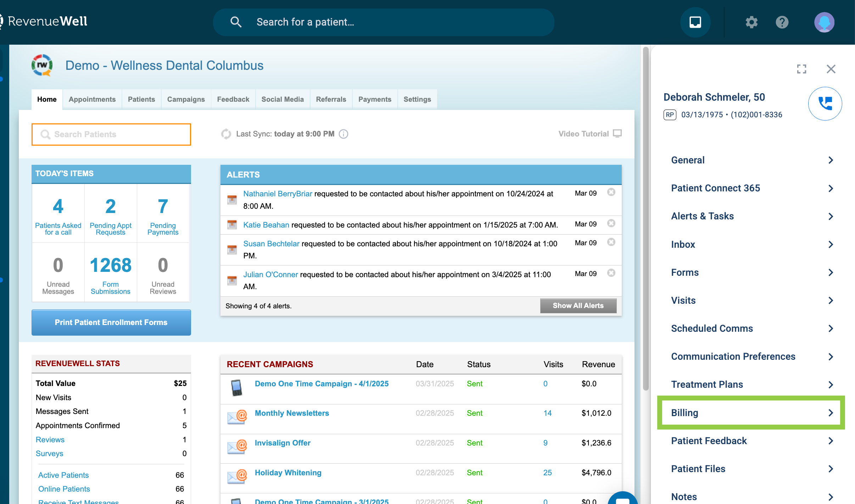Image resolution: width=855 pixels, height=504 pixels.
Task: Click Show All Alerts button
Action: point(578,306)
